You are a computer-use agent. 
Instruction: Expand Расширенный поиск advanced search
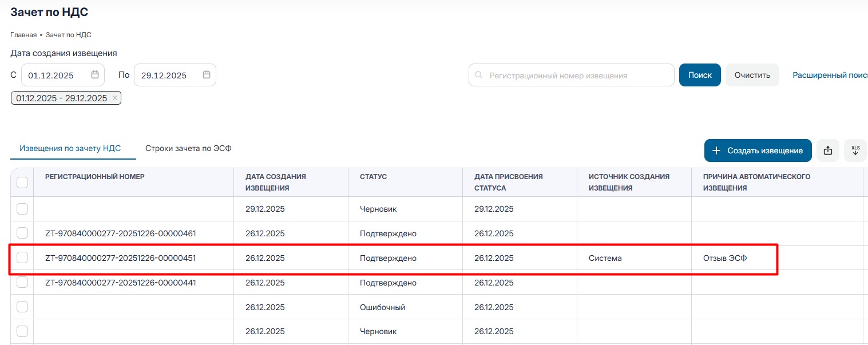(830, 75)
